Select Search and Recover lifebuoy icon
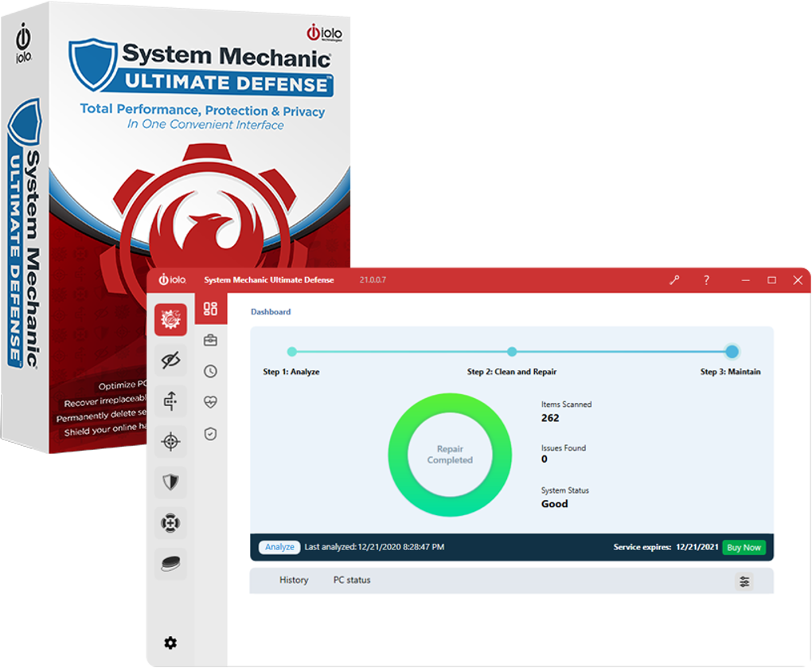Viewport: 812px width, 668px height. click(170, 523)
